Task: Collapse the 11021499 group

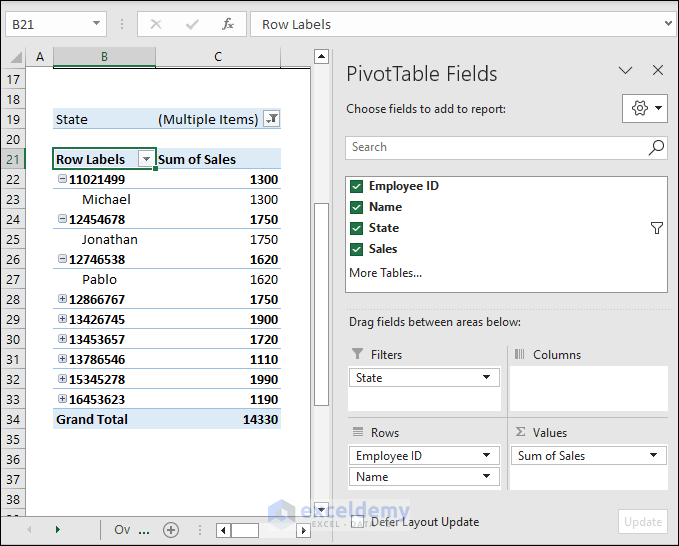Action: coord(62,178)
